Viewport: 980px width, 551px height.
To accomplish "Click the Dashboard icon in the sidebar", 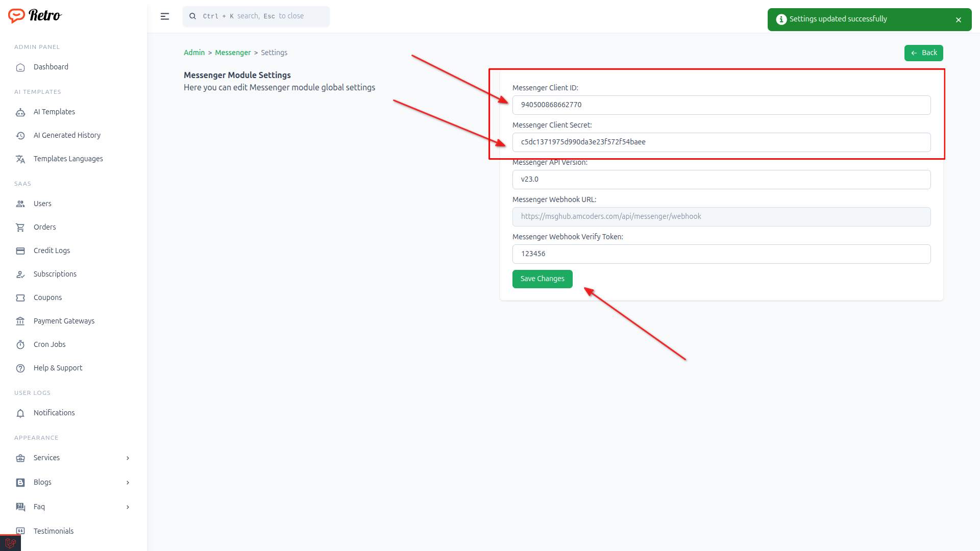I will tap(20, 67).
